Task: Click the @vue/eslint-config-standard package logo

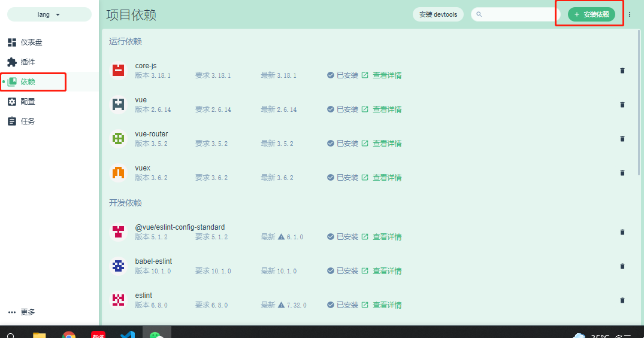Action: point(118,232)
